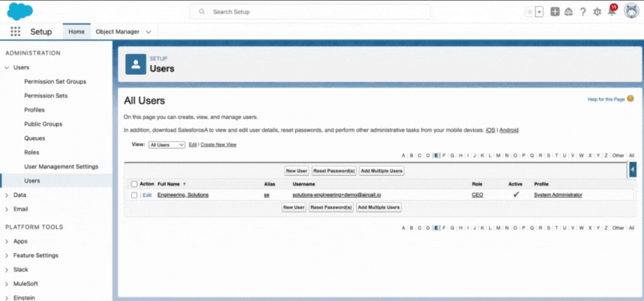Screen dimensions: 644x301
Task: Open the Trailhead guidance icon
Action: coord(568,12)
